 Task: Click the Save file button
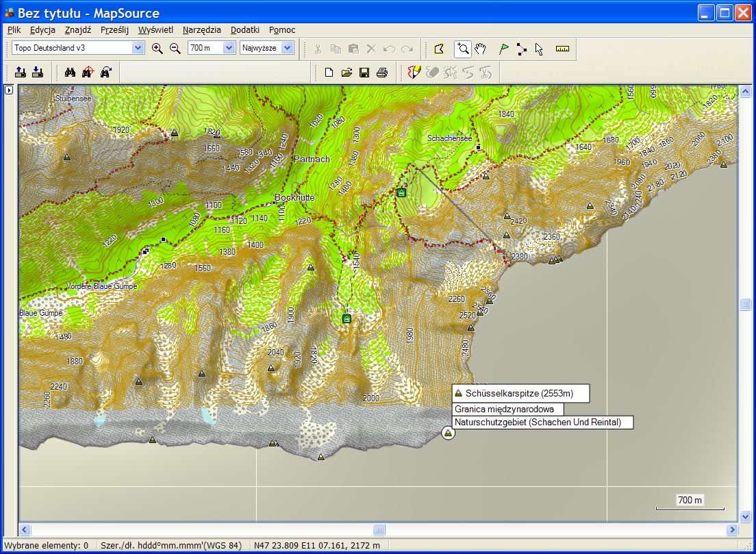pyautogui.click(x=364, y=72)
